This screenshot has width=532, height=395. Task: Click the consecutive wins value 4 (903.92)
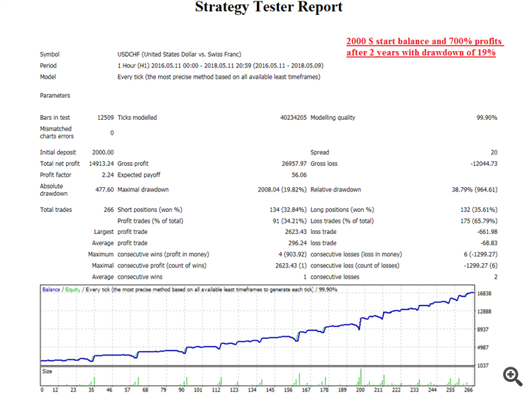click(x=292, y=255)
